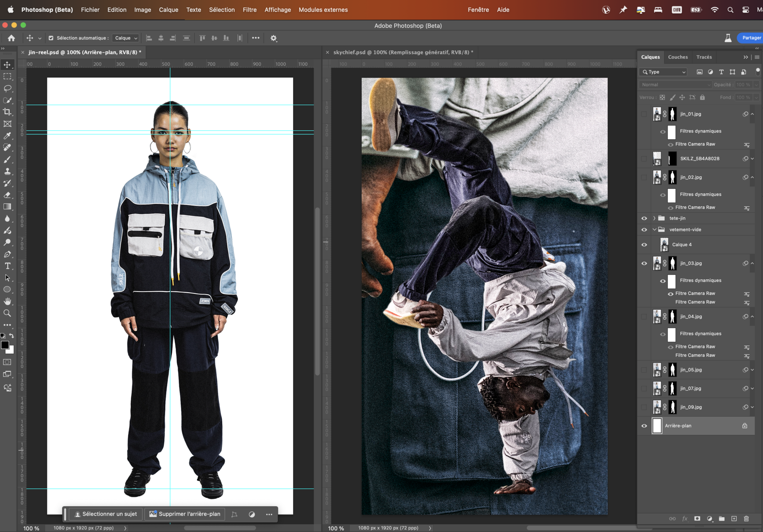Select the Crop tool
This screenshot has height=532, width=763.
point(7,112)
